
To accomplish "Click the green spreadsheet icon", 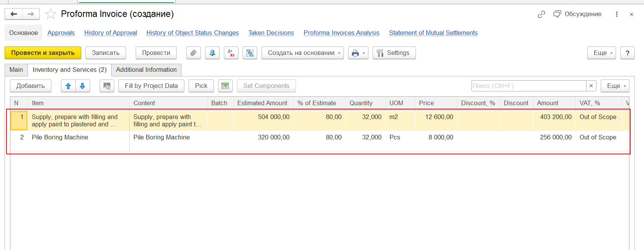I will pyautogui.click(x=225, y=86).
